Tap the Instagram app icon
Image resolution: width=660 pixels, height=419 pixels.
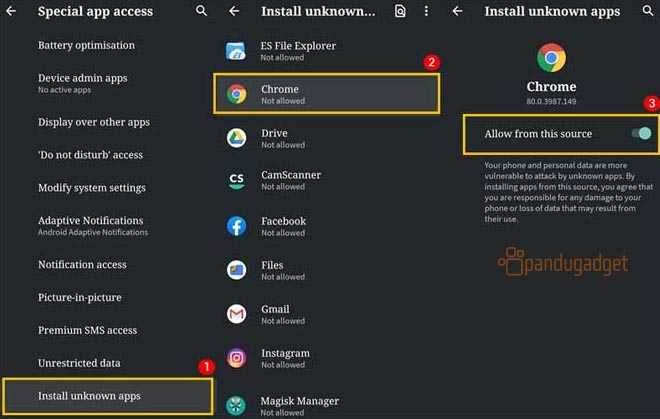click(237, 358)
